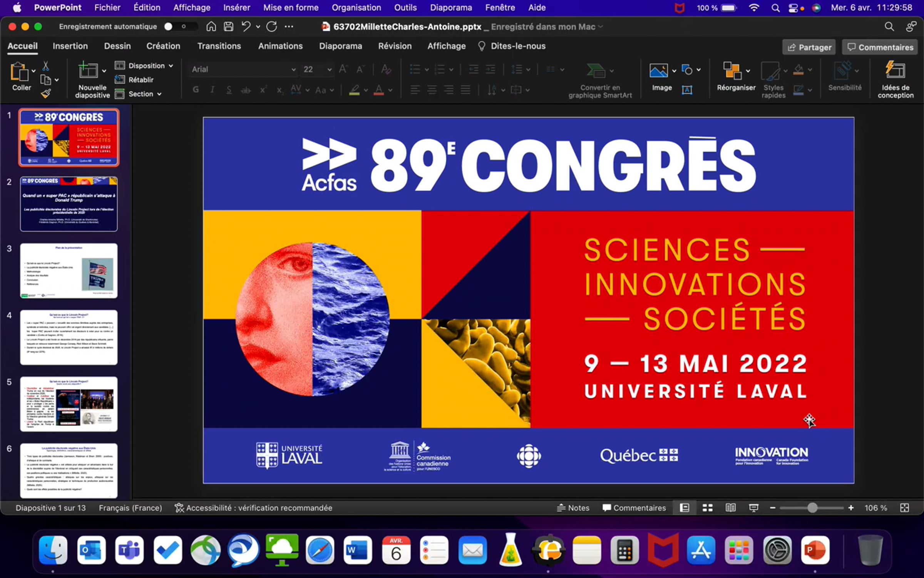The image size is (924, 578).
Task: Click Français (France) language indicator
Action: point(131,508)
